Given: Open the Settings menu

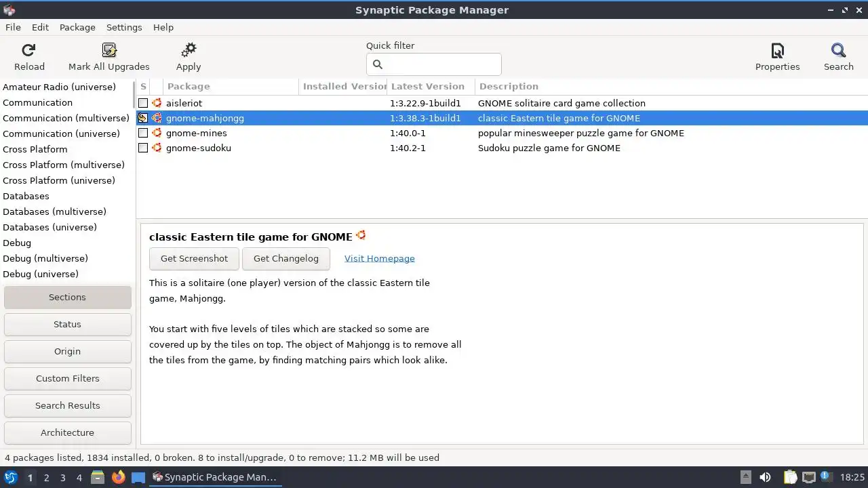Looking at the screenshot, I should pyautogui.click(x=124, y=27).
